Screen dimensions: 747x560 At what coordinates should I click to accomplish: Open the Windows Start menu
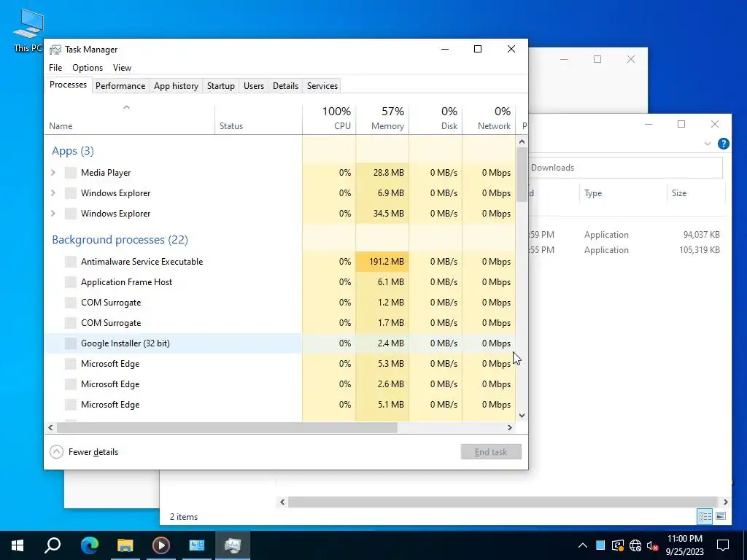[18, 545]
